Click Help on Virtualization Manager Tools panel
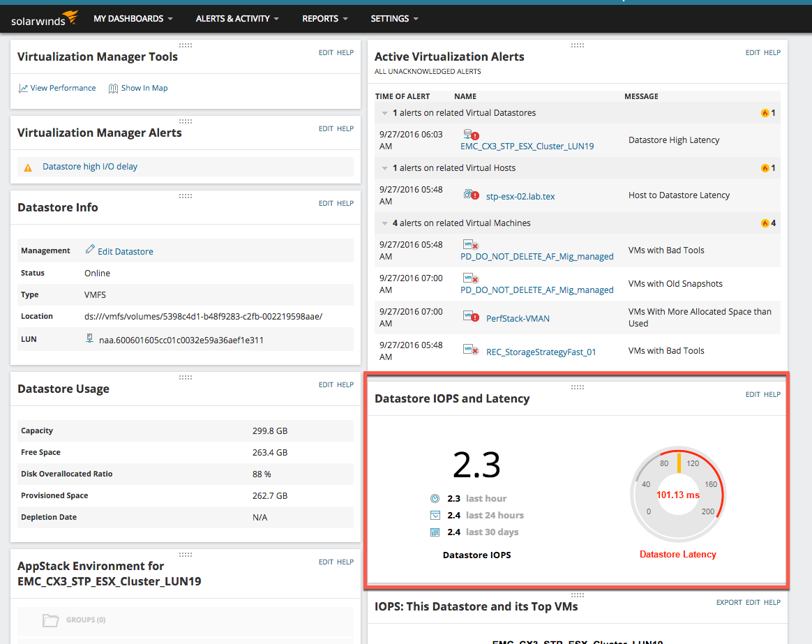Screen dimensions: 812x644 345,52
